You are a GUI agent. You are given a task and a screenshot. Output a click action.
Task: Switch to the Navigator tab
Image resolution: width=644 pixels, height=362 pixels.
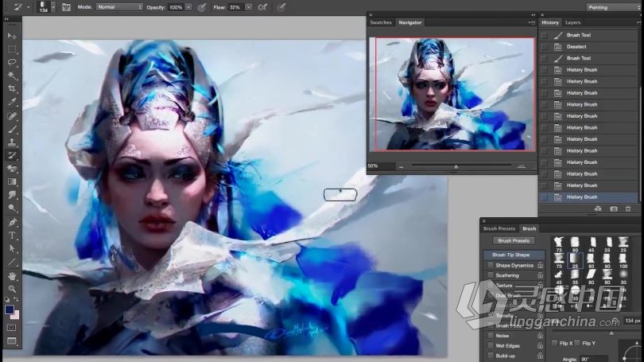click(x=410, y=22)
